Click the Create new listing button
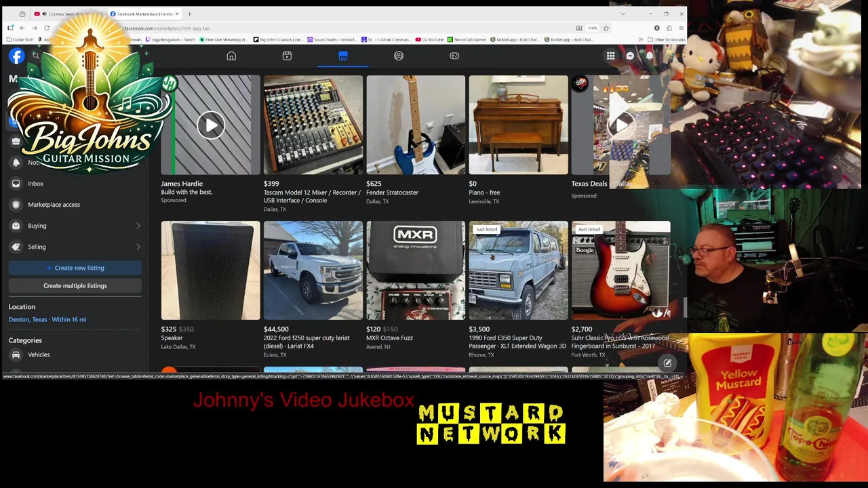This screenshot has height=488, width=868. click(75, 268)
